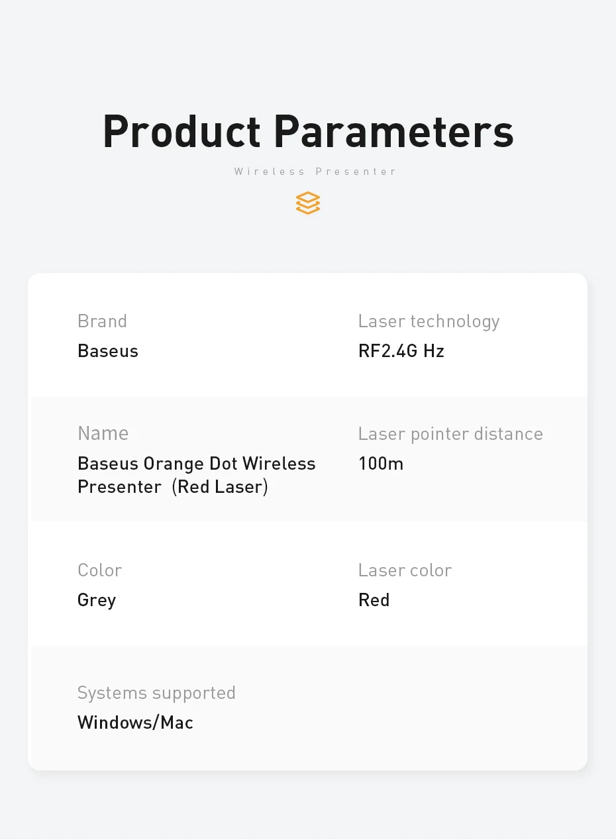Click the Product Parameters heading
Screen dimensions: 616x840
tap(308, 131)
